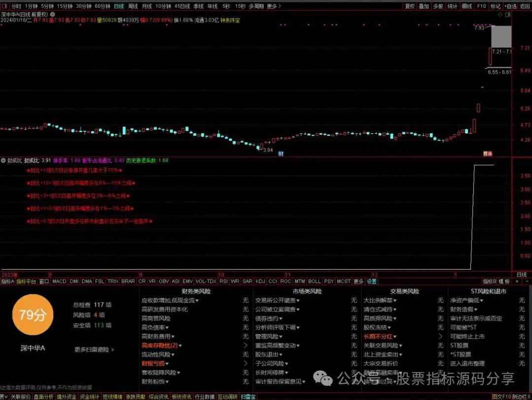Open 关联报价 bottom tab
This screenshot has height=400, width=532.
tap(20, 397)
